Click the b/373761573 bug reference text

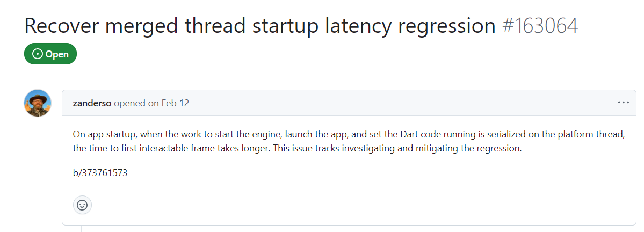[100, 173]
